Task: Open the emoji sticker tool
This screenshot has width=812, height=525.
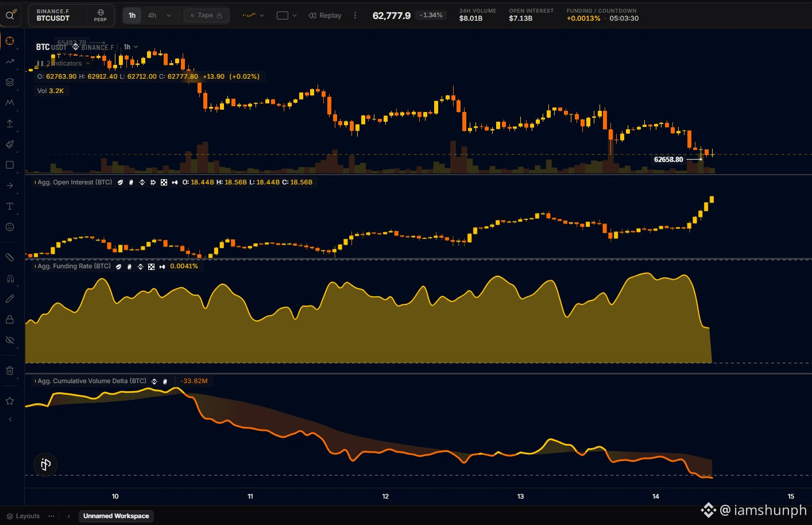Action: (x=10, y=227)
